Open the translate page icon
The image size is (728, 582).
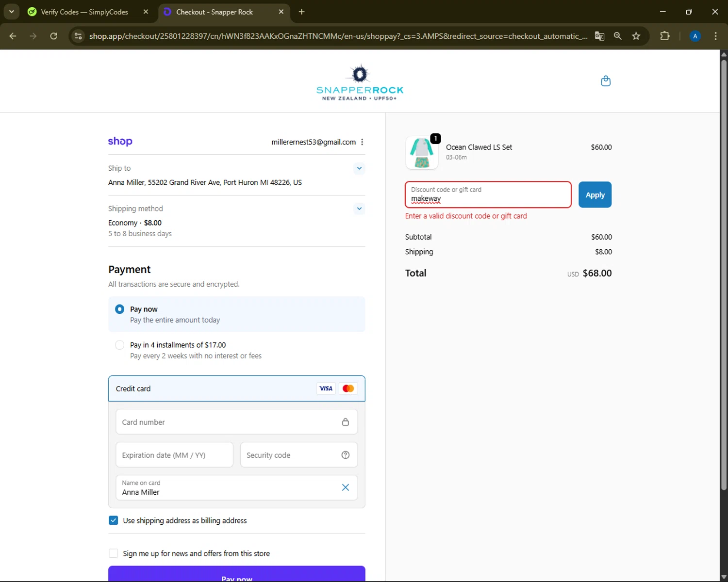599,36
